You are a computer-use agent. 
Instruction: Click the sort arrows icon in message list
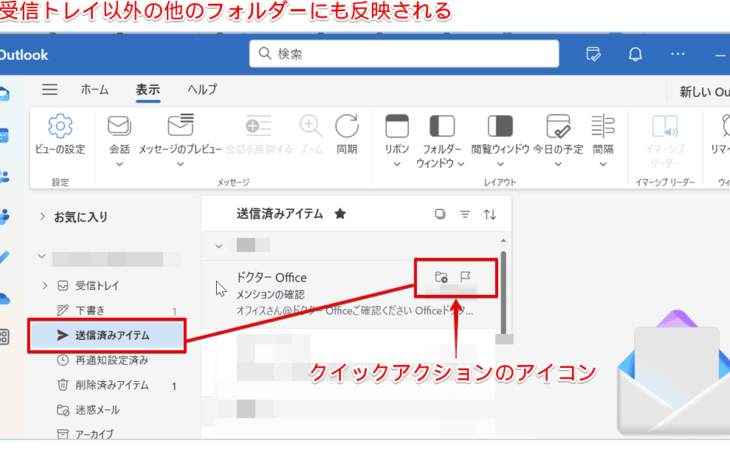(490, 214)
